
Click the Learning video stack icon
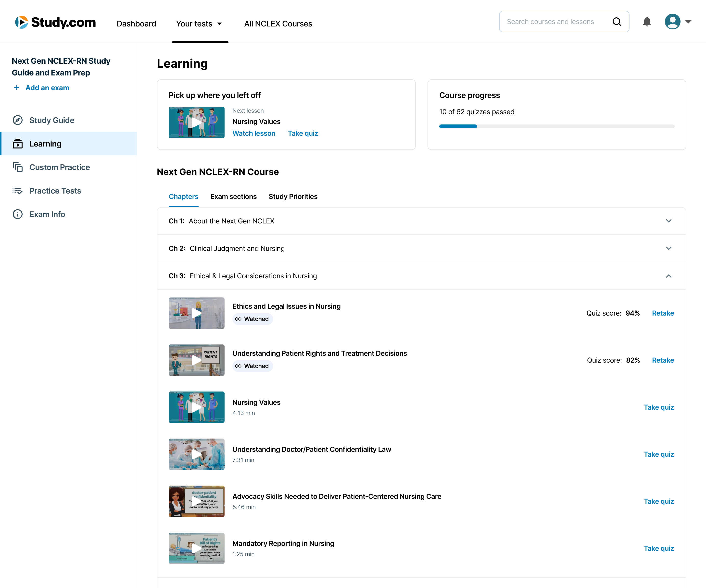[17, 144]
